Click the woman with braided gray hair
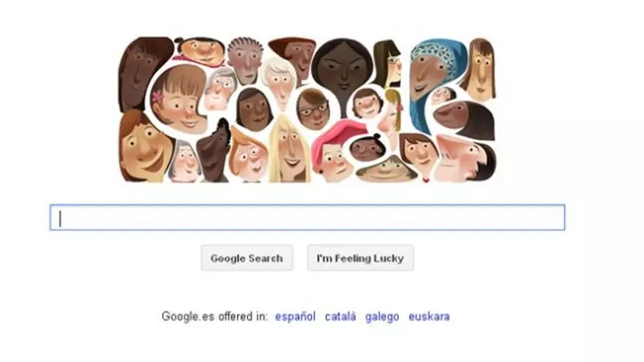644x362 pixels. click(245, 60)
